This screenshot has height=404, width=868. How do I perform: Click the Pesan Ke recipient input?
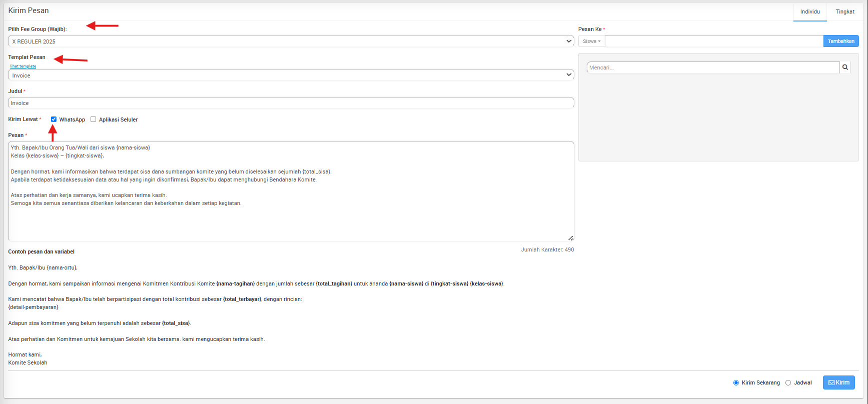(713, 41)
